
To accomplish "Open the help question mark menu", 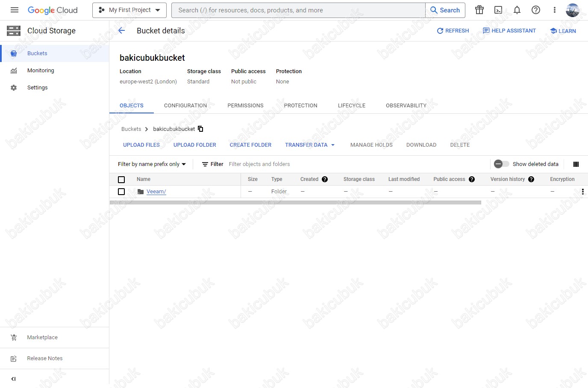I will click(x=536, y=10).
